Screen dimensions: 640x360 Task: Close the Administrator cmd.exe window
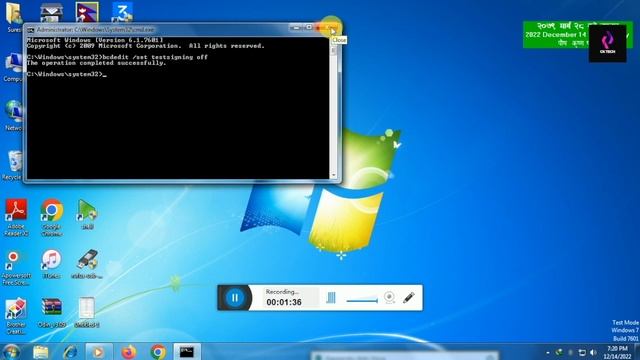click(328, 28)
